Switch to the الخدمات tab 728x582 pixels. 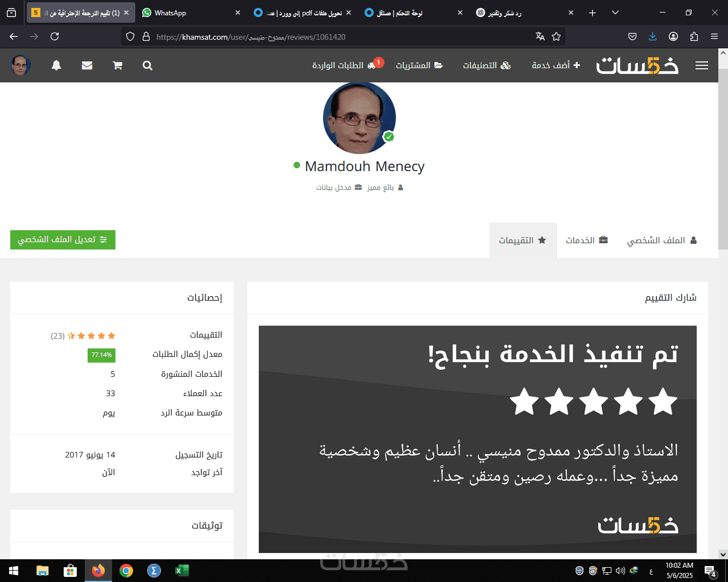tap(587, 240)
